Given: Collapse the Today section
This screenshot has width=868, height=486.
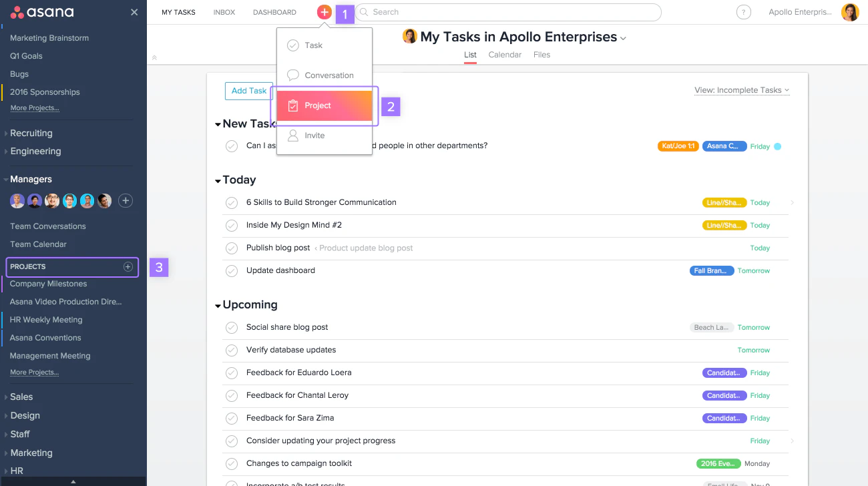Looking at the screenshot, I should click(x=218, y=180).
